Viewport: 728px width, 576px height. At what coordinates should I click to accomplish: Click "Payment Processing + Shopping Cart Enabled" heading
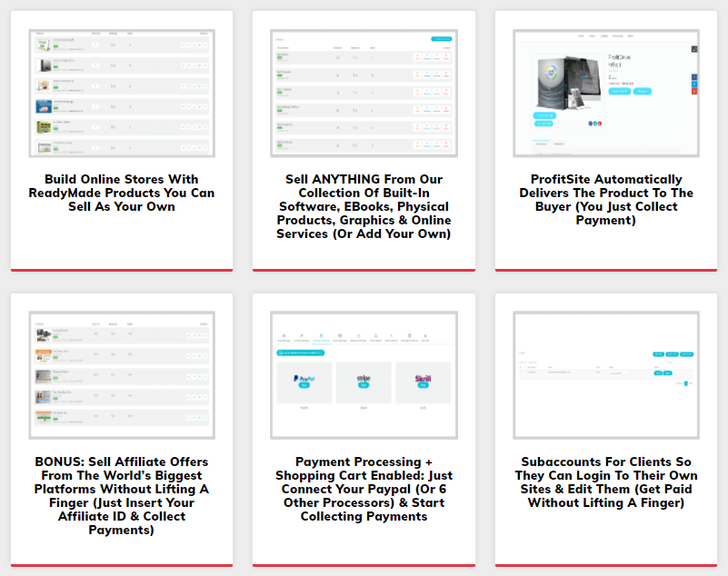click(364, 489)
